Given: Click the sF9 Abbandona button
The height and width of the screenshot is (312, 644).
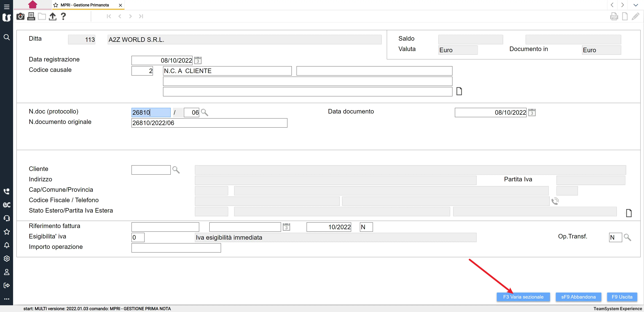Looking at the screenshot, I should click(x=578, y=297).
